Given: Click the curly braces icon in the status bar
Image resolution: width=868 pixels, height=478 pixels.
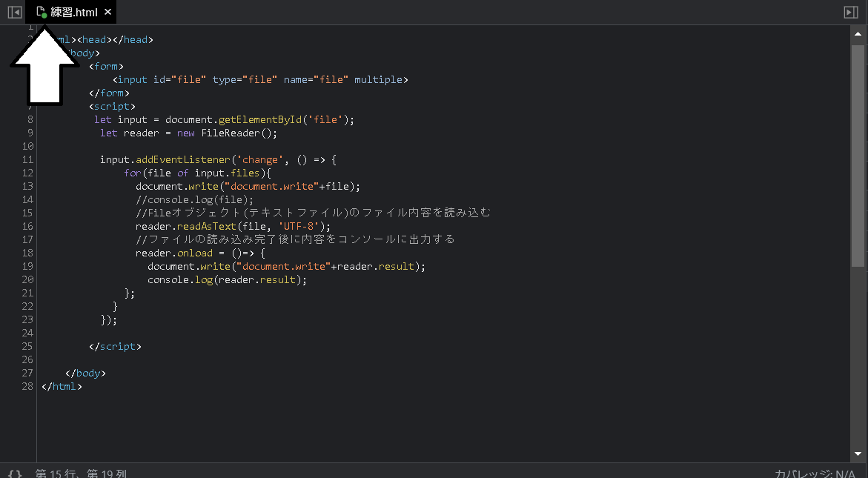Looking at the screenshot, I should point(15,472).
